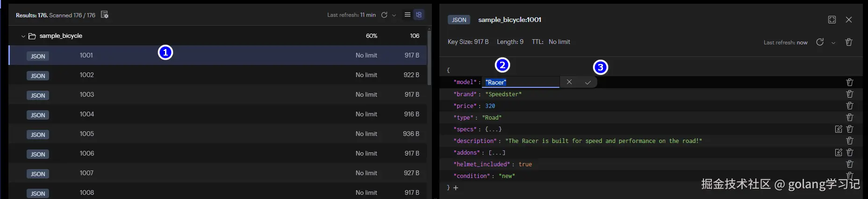
Task: Open key 1003 in the list
Action: [217, 94]
